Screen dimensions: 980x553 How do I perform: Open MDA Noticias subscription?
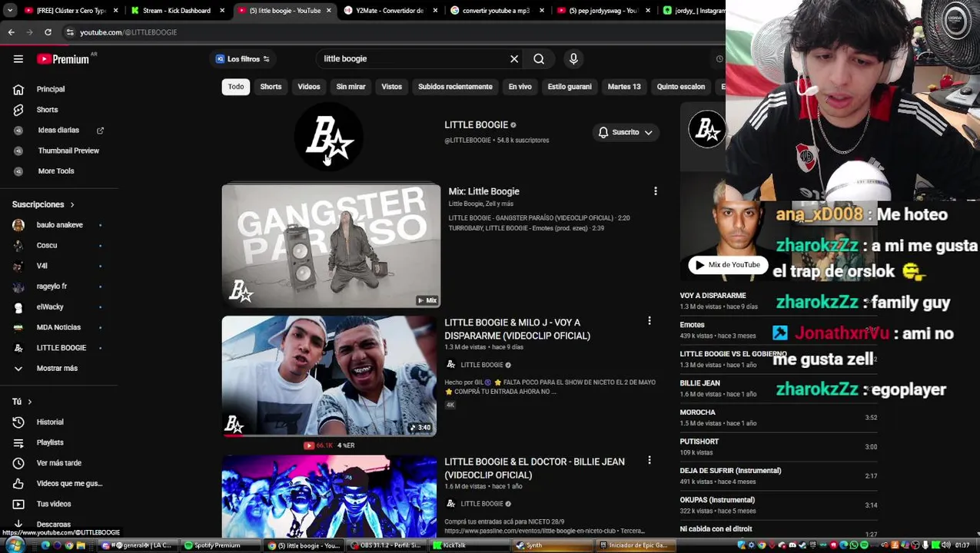click(58, 327)
